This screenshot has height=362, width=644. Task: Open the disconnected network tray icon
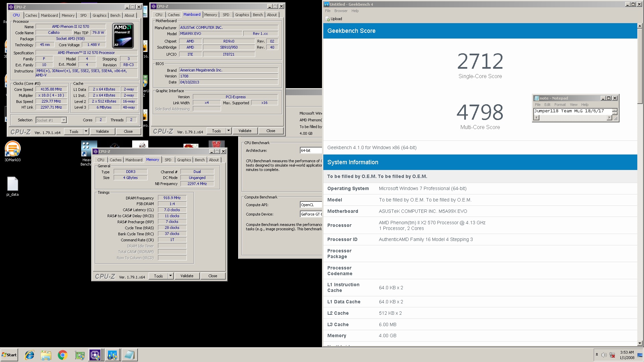[x=612, y=355]
